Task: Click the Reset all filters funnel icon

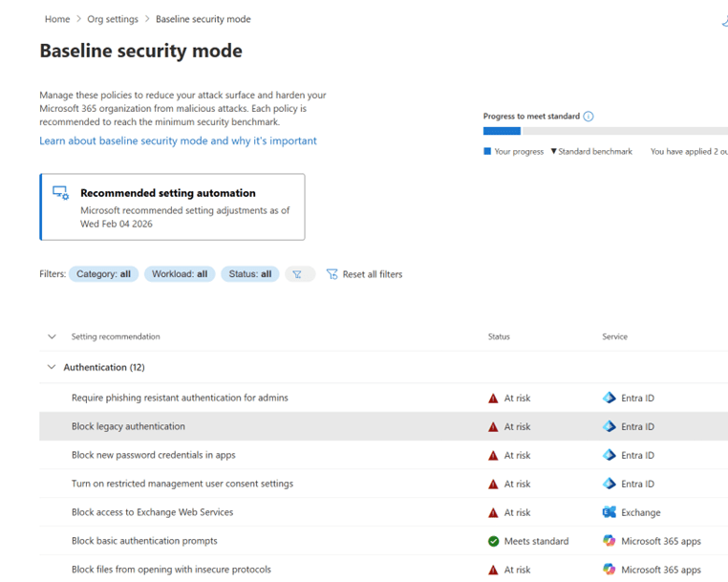Action: (332, 274)
